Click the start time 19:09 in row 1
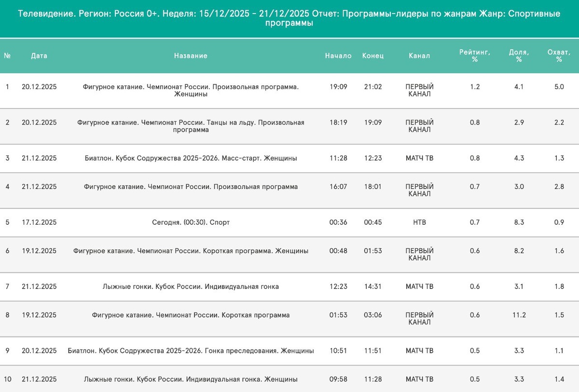The image size is (579, 392). point(338,87)
